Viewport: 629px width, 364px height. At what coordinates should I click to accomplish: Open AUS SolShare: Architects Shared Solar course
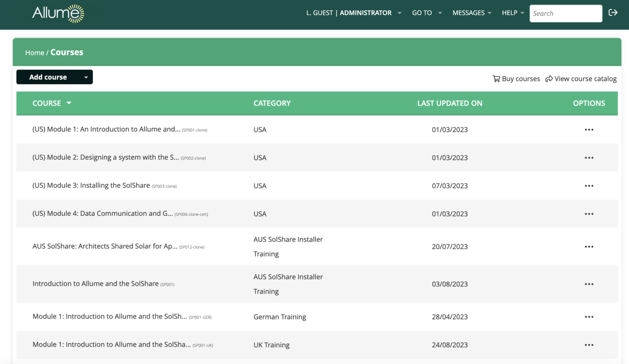(105, 246)
